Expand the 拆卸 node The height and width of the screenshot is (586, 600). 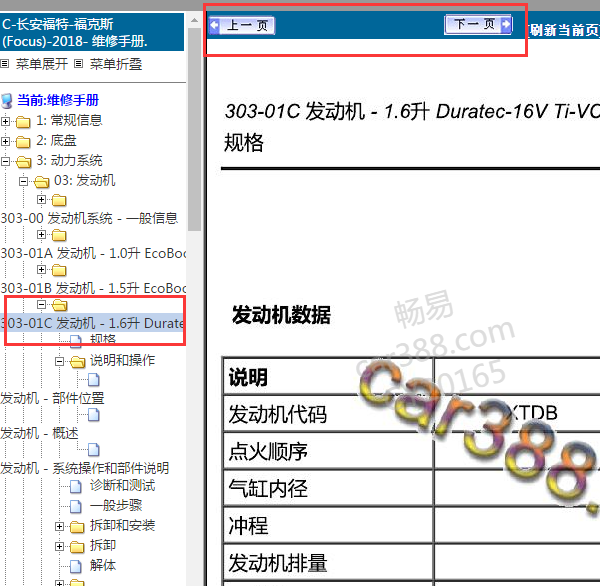click(x=59, y=546)
